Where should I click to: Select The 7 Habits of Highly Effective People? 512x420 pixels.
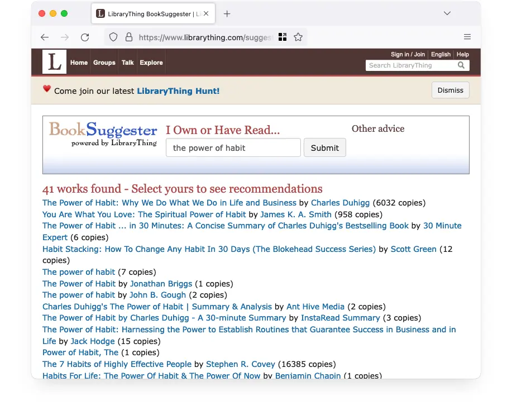pos(117,364)
